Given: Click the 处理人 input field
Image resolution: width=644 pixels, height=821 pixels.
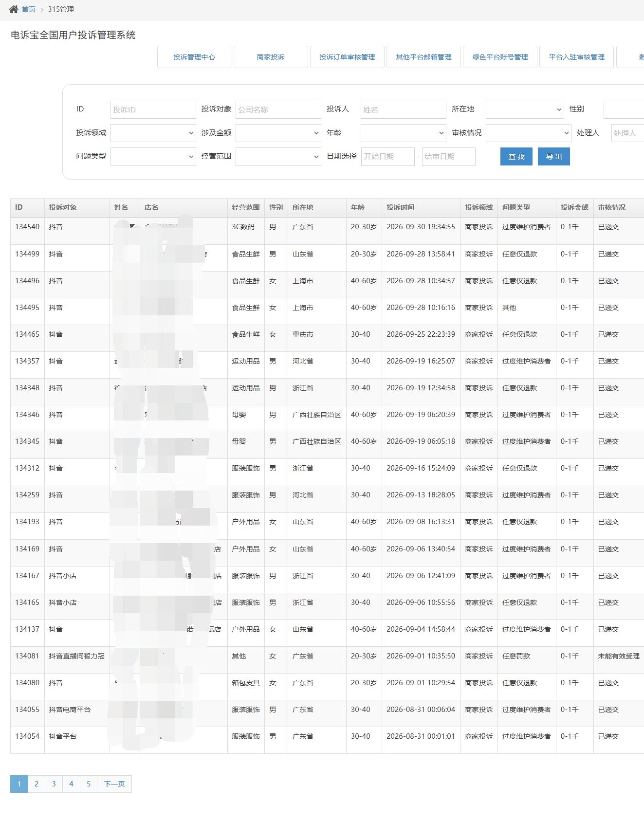Looking at the screenshot, I should pos(628,133).
